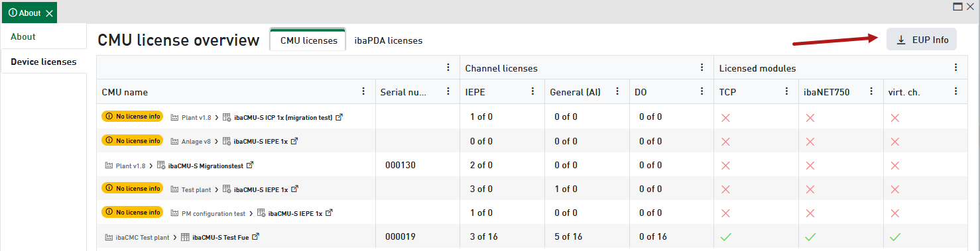The height and width of the screenshot is (251, 980).
Task: Click device icon before ibaCMU-S Test Fue
Action: (185, 237)
